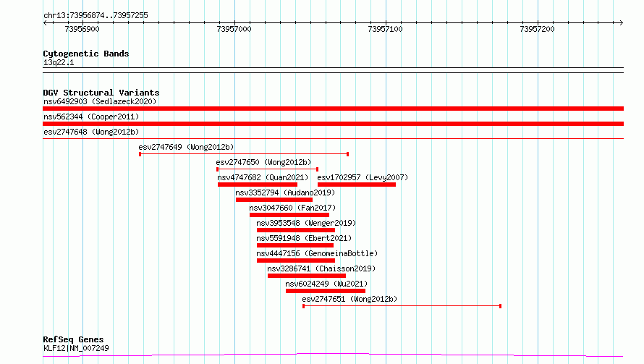Select the nsv3953548 red bar
The height and width of the screenshot is (364, 644).
pos(296,230)
